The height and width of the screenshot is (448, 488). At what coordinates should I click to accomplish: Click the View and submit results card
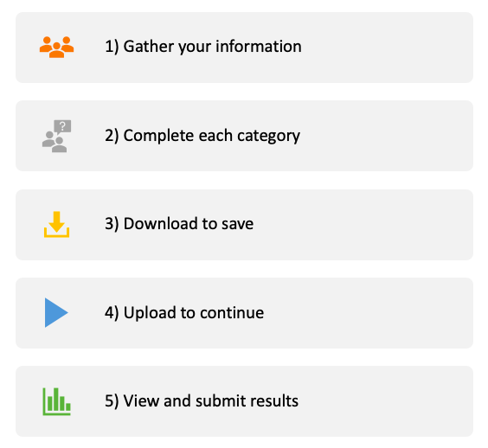[x=244, y=401]
